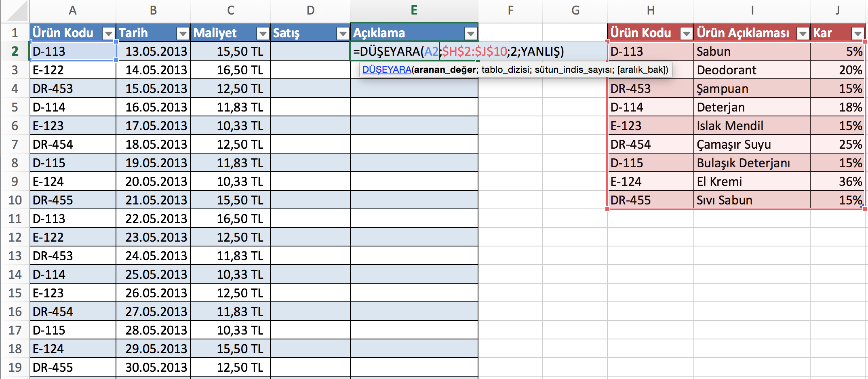Click the select-all corner triangle
868x379 pixels.
tap(16, 11)
